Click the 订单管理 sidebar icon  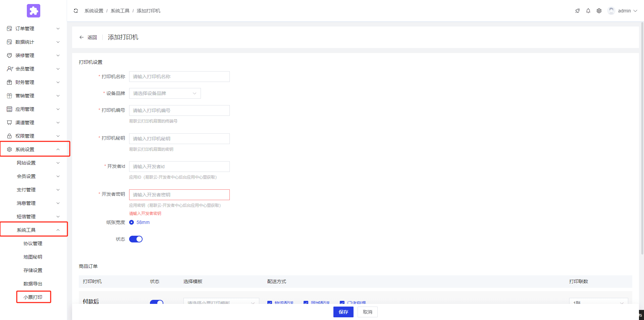[9, 29]
